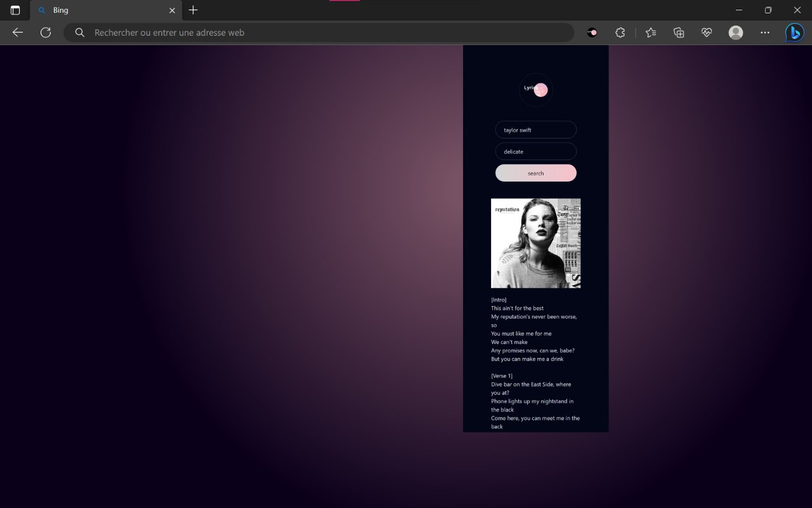Viewport: 812px width, 508px height.
Task: Open Collections icon in toolbar
Action: (x=678, y=32)
